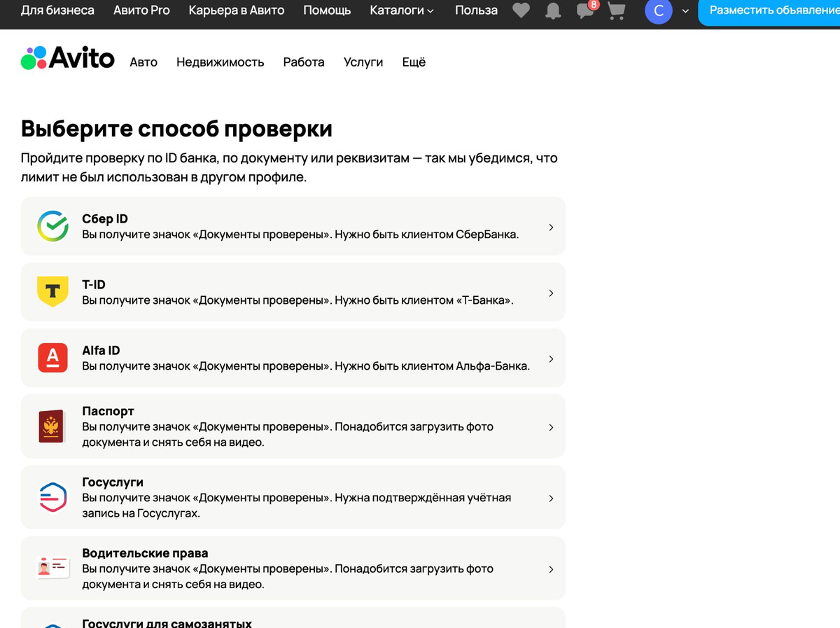Select Сбер ID verification title

pyautogui.click(x=105, y=219)
